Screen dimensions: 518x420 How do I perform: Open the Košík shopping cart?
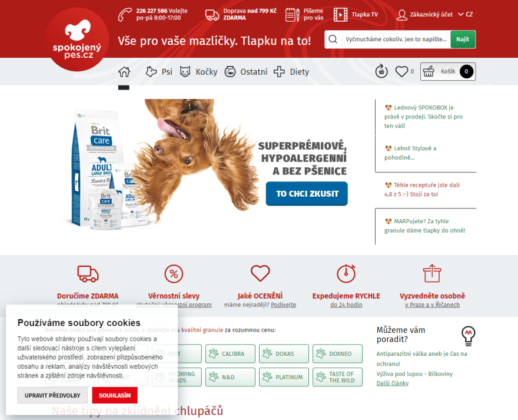point(447,71)
